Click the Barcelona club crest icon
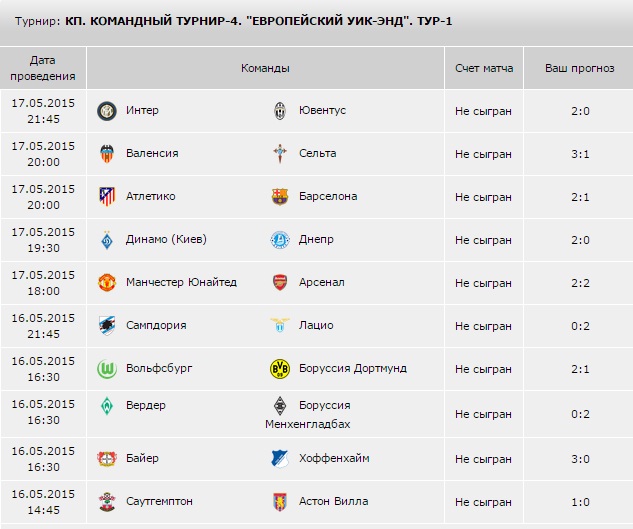Viewport: 633px width, 529px height. click(x=280, y=197)
